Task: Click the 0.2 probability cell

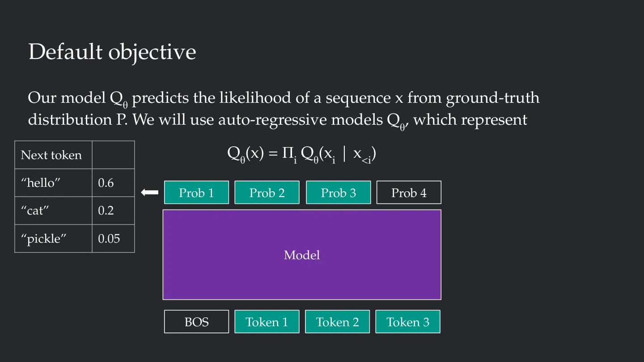Action: 114,210
